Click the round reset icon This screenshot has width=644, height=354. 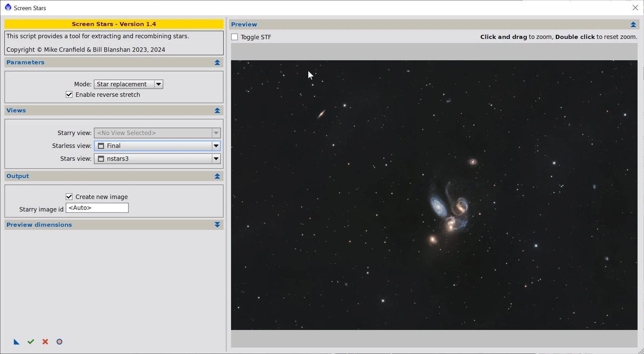pos(59,342)
